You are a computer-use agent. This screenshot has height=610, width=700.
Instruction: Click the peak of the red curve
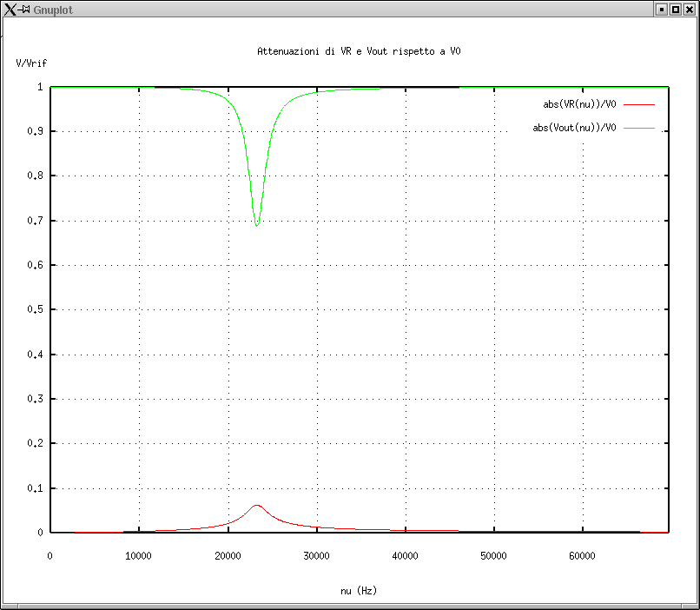pos(256,505)
